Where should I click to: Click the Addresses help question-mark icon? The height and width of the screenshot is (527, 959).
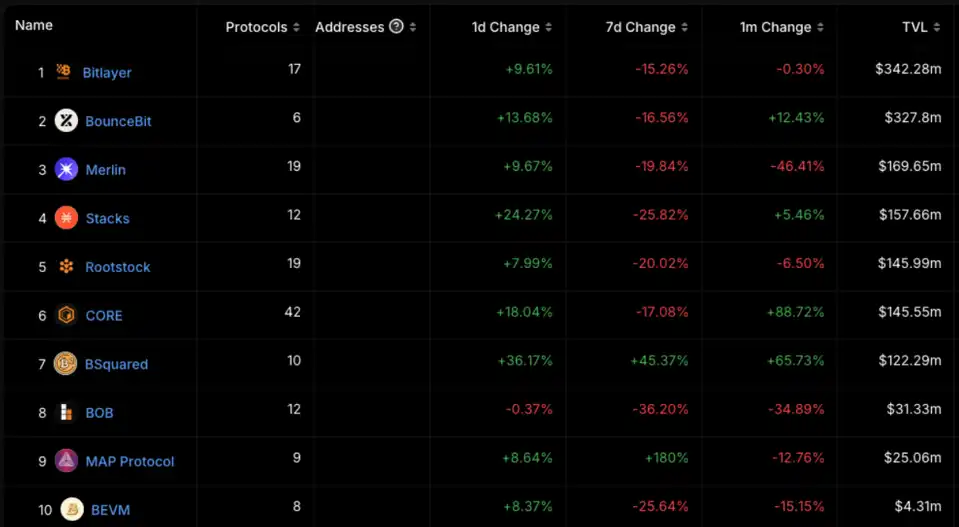396,27
